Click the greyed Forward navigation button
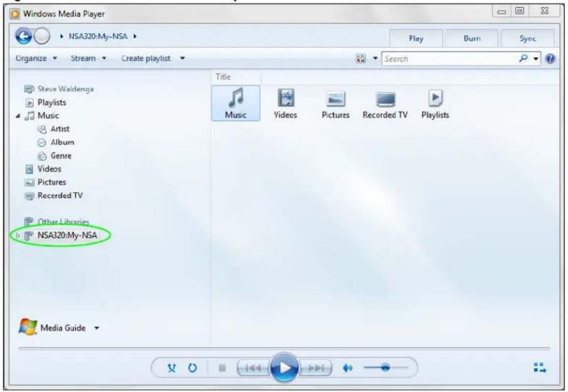Screen dimensions: 568x392 [x=41, y=36]
